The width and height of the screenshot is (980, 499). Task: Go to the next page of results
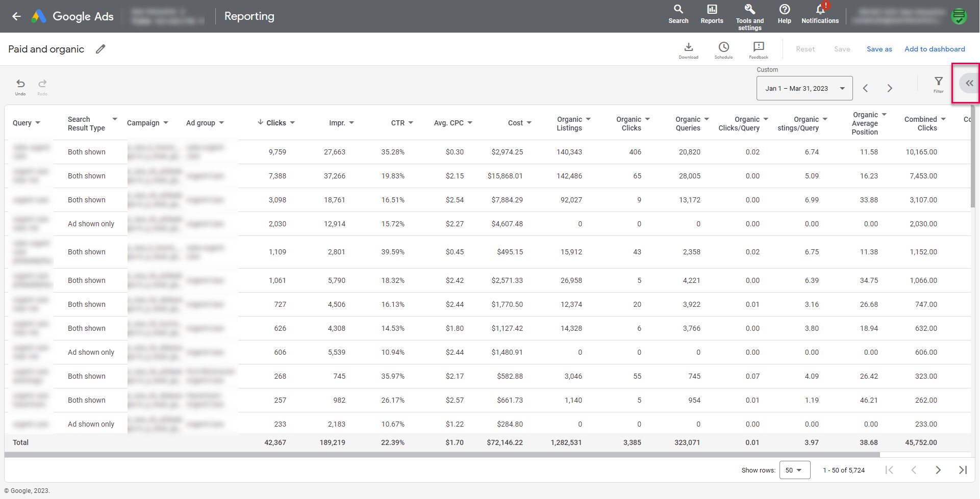(x=938, y=470)
